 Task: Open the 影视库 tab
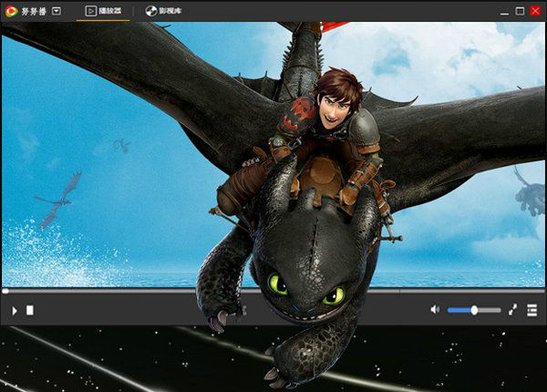[x=170, y=11]
